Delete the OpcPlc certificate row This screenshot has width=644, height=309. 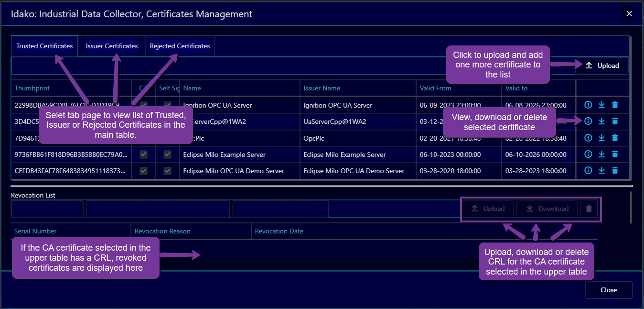[615, 138]
